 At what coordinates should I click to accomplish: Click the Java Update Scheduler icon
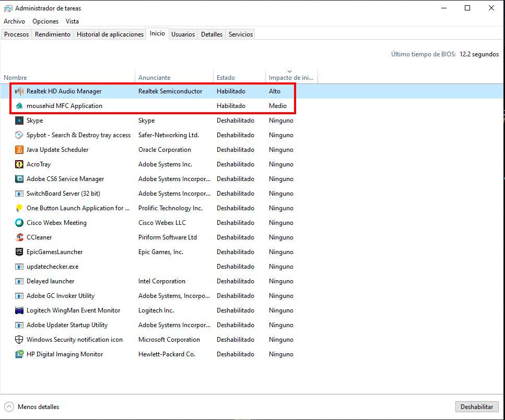tap(19, 150)
